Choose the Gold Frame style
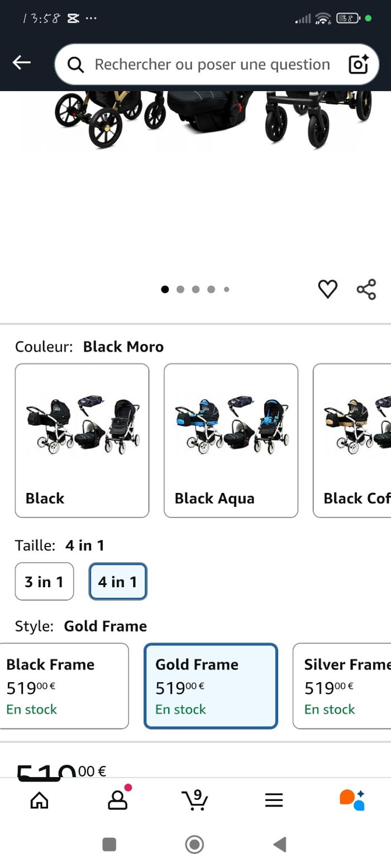The width and height of the screenshot is (391, 868). coord(211,686)
